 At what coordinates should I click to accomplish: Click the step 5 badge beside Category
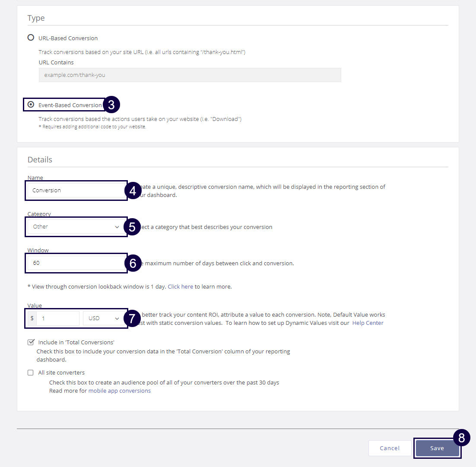click(132, 227)
